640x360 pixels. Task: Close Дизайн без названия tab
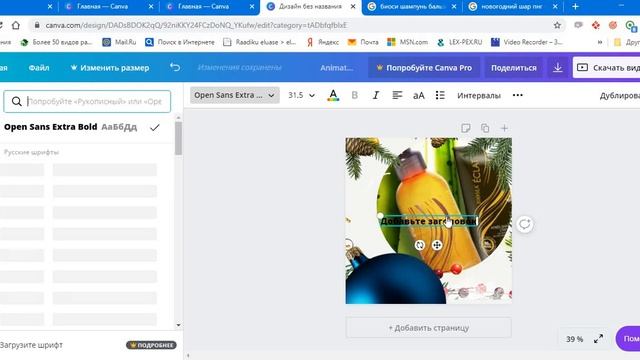353,7
